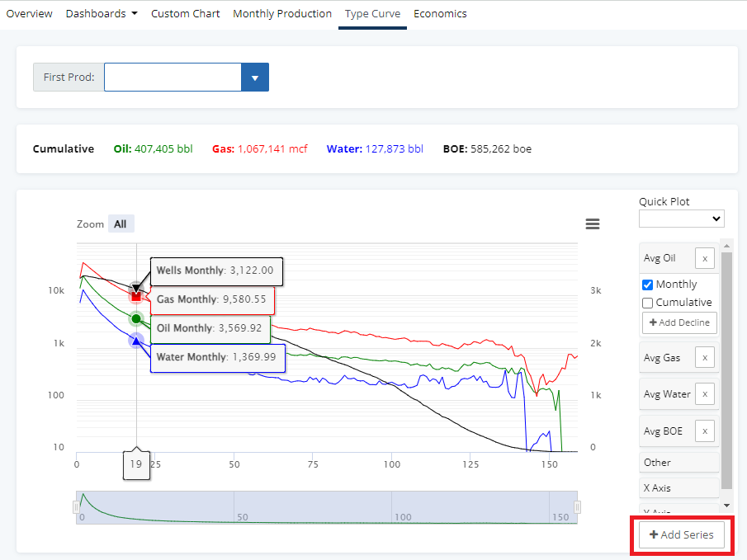
Task: Click the series panel scrollbar down arrow
Action: (x=726, y=506)
